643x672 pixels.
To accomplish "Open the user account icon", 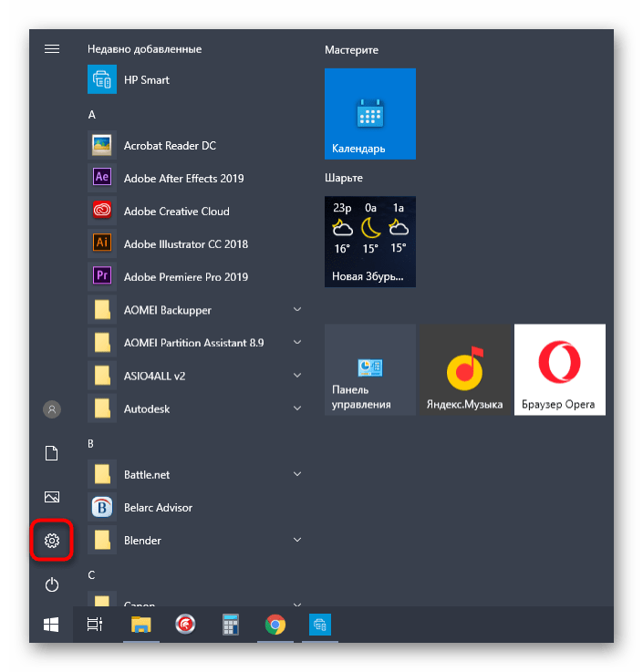I will 52,409.
